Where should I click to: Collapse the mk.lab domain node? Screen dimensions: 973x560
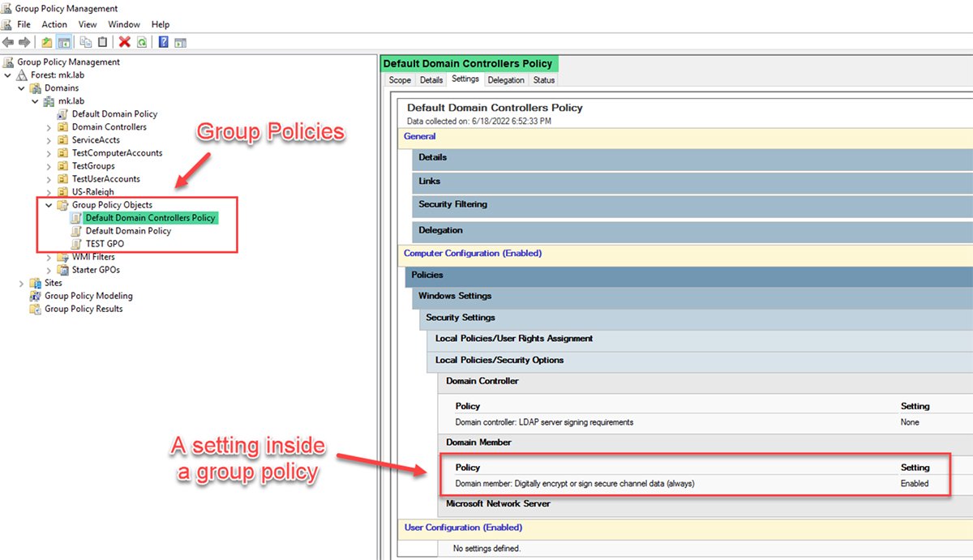tap(34, 100)
